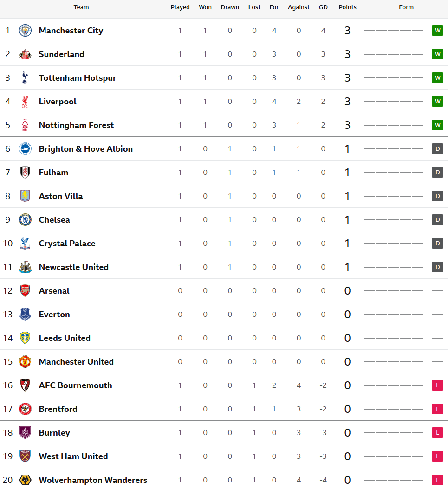Click the GD column header

[x=323, y=7]
